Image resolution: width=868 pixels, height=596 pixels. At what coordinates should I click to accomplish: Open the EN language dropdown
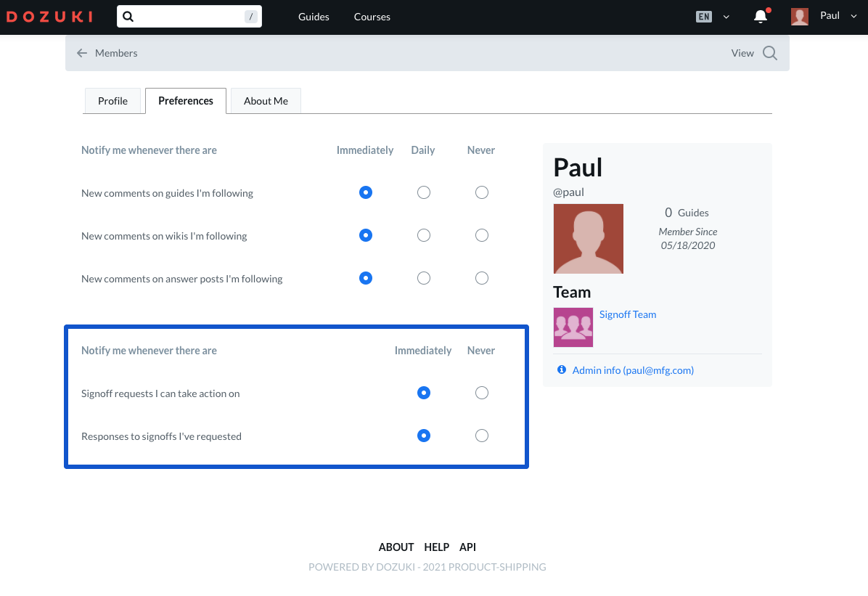(713, 17)
